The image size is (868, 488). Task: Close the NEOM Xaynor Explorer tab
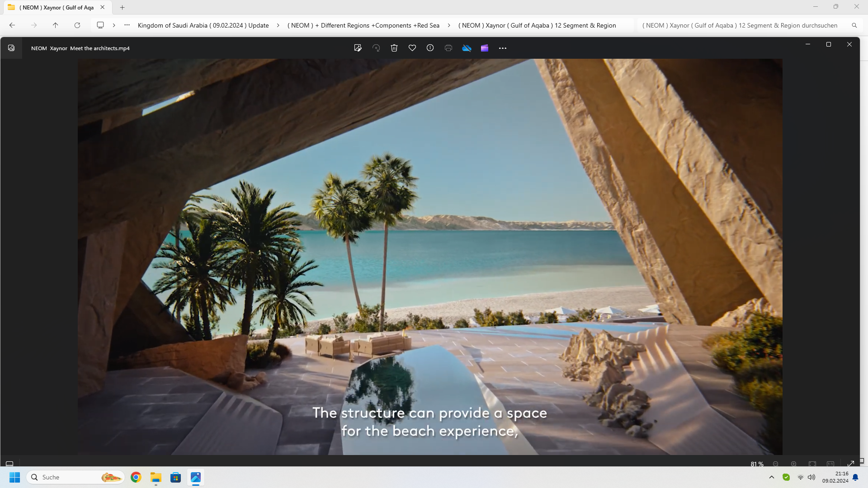(103, 7)
